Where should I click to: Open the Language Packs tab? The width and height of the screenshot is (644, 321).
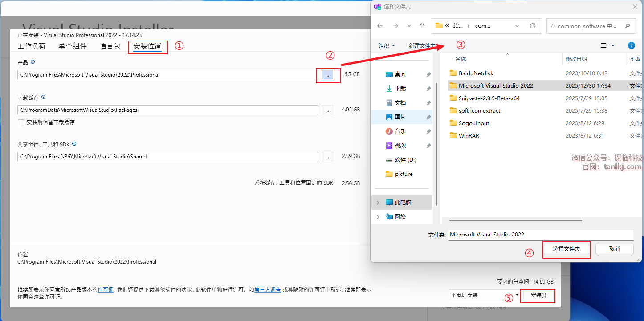pyautogui.click(x=110, y=46)
